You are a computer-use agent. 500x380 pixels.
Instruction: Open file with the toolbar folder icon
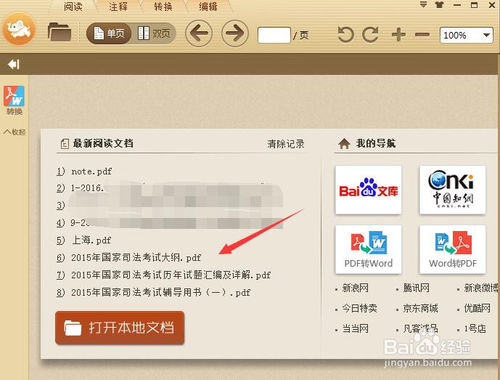click(59, 32)
